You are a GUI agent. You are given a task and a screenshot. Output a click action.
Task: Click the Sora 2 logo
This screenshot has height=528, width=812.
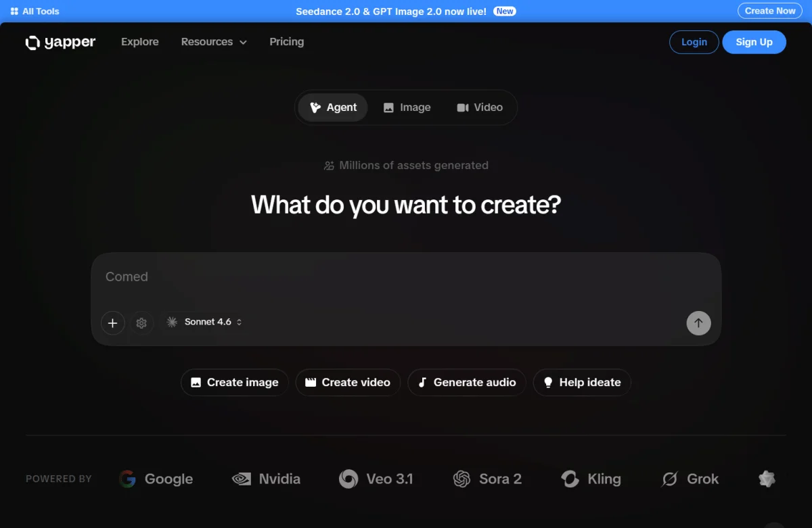click(x=487, y=479)
